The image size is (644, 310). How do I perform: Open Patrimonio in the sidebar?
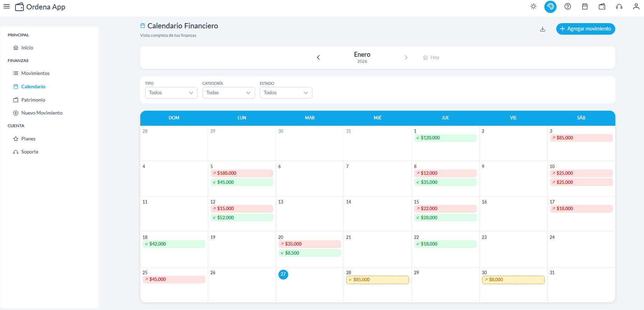33,100
